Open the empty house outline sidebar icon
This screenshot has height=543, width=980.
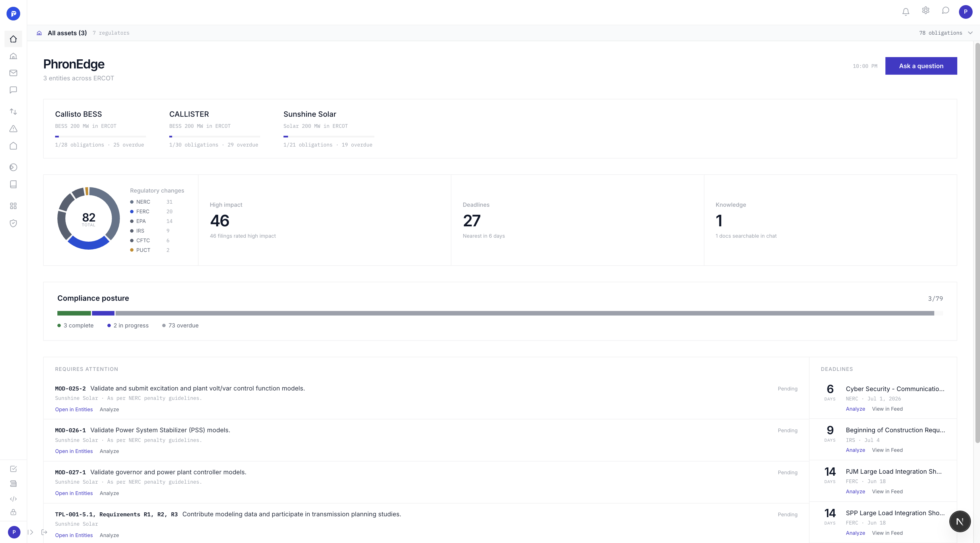pyautogui.click(x=13, y=146)
